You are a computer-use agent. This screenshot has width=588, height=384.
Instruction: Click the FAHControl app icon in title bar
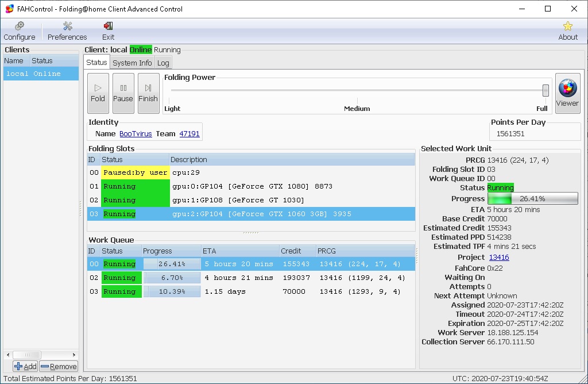click(x=9, y=9)
